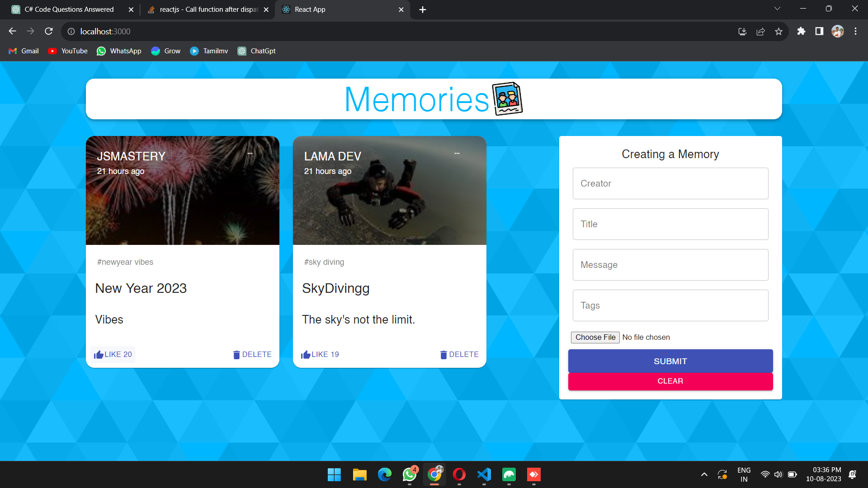The width and height of the screenshot is (868, 488).
Task: Open the three-dots menu on JSMASTERY card
Action: point(250,154)
